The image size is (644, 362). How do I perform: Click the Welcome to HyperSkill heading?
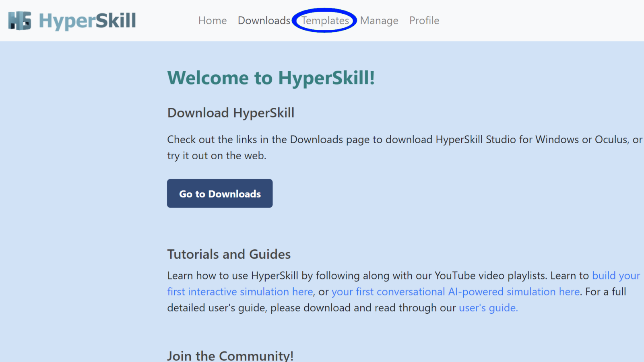271,78
